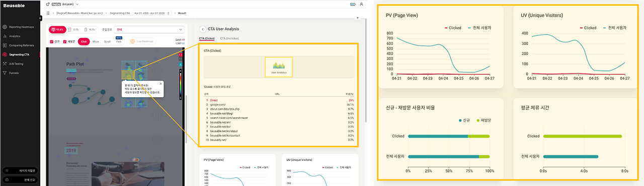644x186 pixels.
Task: Click the Reporting Heatmaps sidebar icon
Action: pyautogui.click(x=5, y=27)
